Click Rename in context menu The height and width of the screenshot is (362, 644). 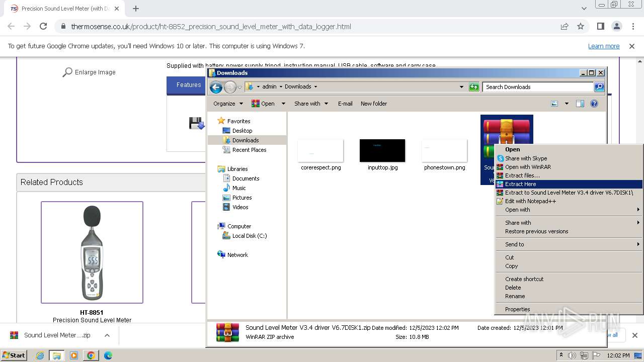point(569,296)
